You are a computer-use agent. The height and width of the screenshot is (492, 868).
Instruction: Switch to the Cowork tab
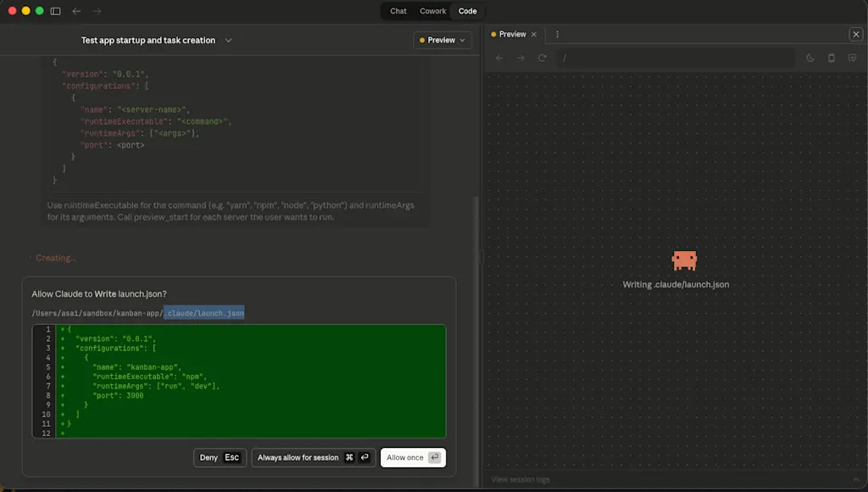click(x=432, y=11)
